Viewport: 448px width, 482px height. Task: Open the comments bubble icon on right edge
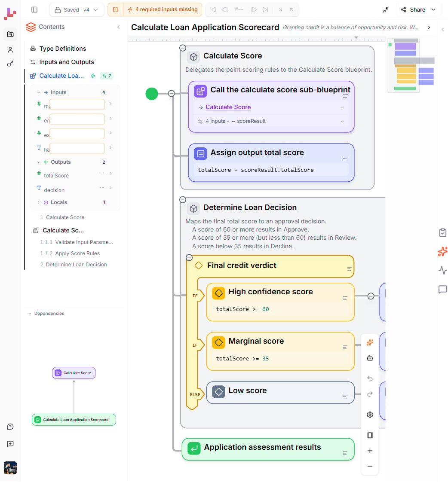point(443,289)
